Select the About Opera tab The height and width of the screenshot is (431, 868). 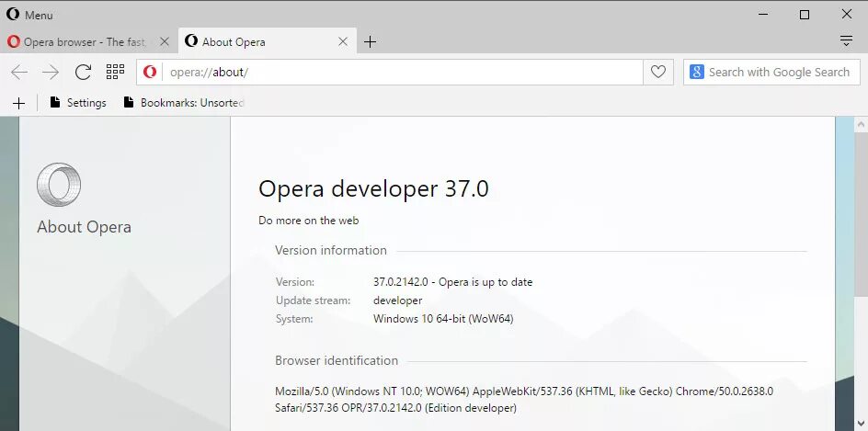point(268,41)
